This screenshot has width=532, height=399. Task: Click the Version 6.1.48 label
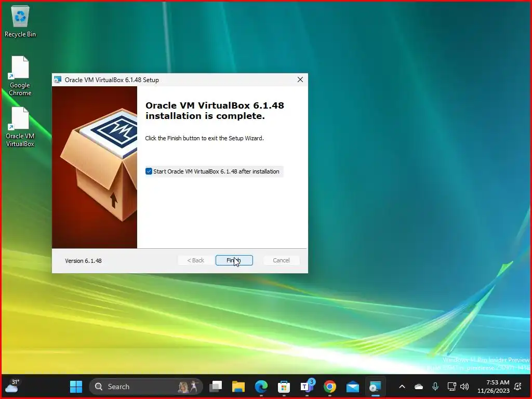click(x=84, y=261)
